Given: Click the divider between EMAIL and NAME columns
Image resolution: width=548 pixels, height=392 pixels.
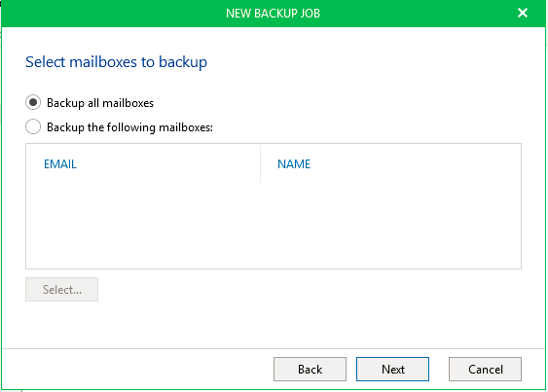Looking at the screenshot, I should (260, 163).
